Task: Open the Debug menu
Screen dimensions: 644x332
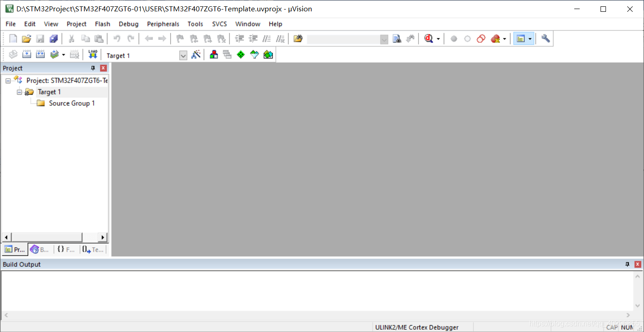Action: (129, 24)
